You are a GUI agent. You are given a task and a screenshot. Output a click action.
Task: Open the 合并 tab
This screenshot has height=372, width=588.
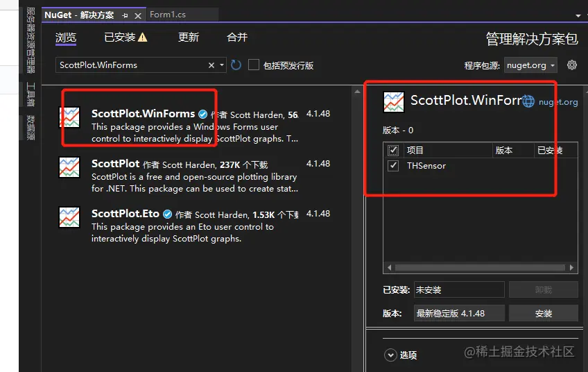(237, 37)
